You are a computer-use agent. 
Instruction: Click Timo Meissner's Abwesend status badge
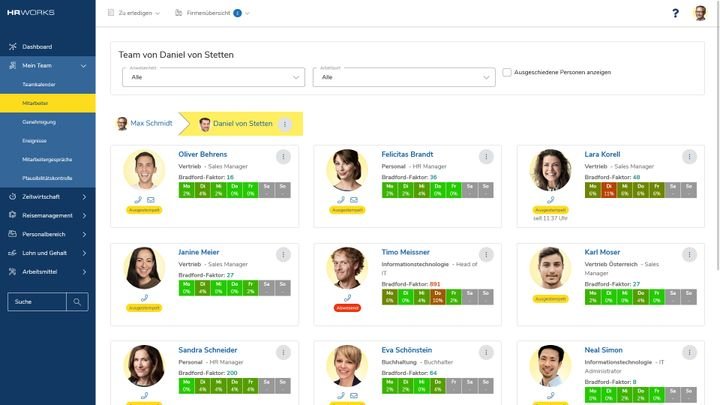pos(347,308)
